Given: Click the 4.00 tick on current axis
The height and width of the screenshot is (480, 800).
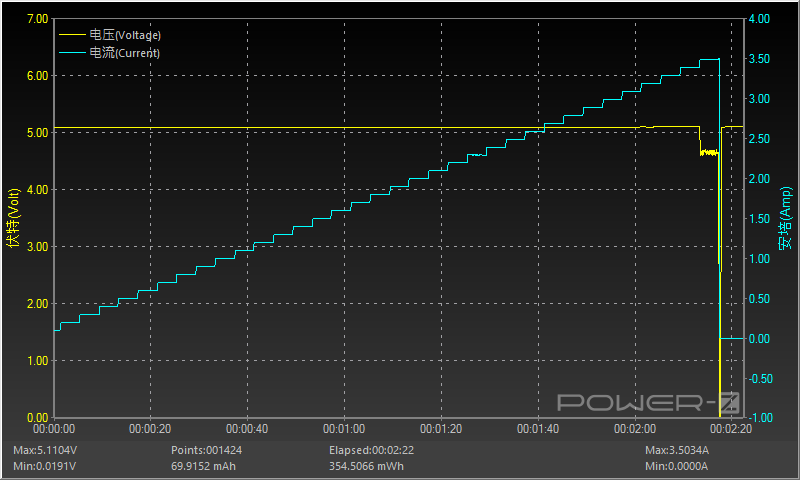Looking at the screenshot, I should click(758, 19).
